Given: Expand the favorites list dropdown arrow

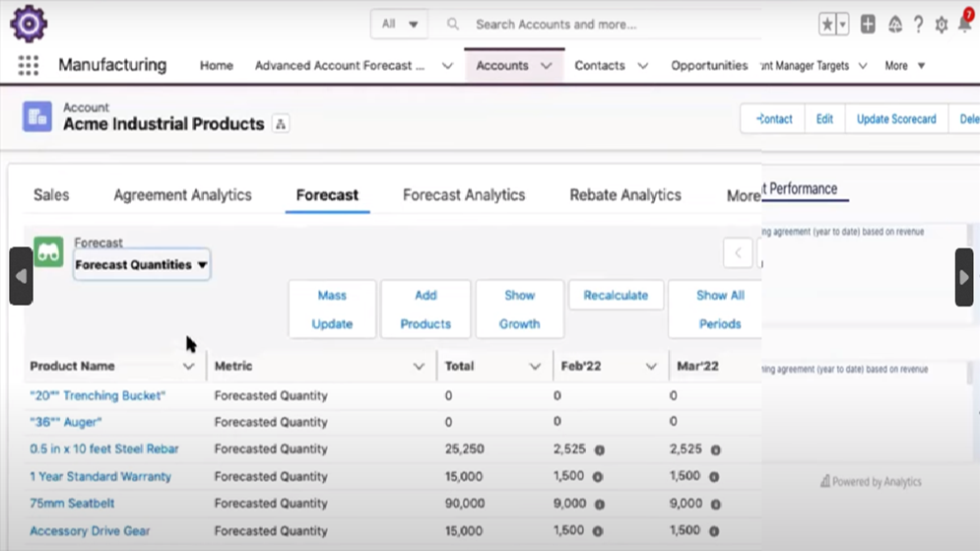Looking at the screenshot, I should click(x=842, y=25).
